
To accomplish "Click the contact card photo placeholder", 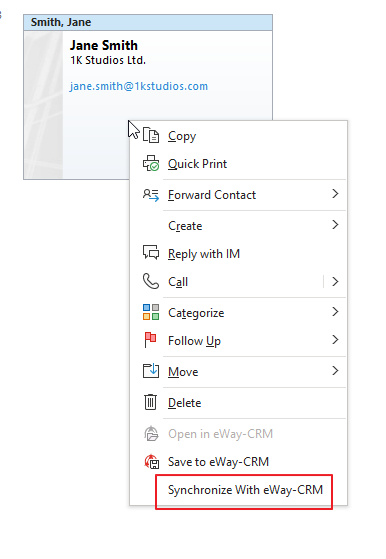I will tap(43, 105).
